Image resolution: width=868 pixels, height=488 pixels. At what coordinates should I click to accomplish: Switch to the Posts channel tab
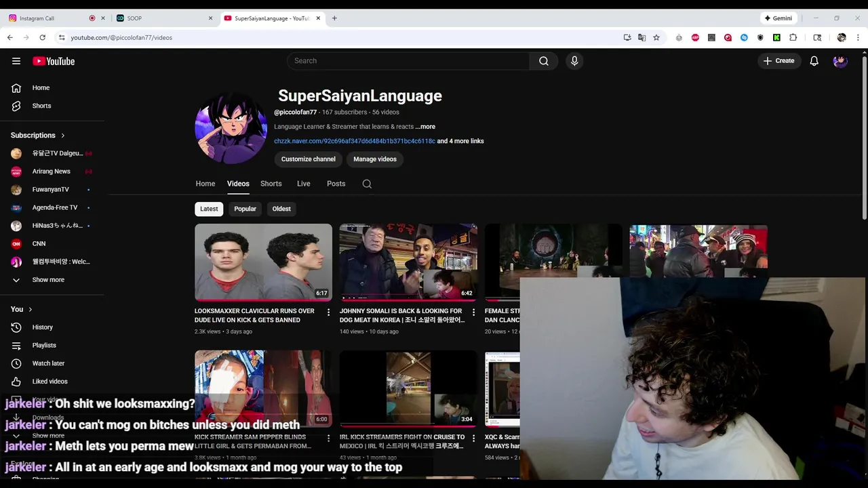tap(336, 184)
